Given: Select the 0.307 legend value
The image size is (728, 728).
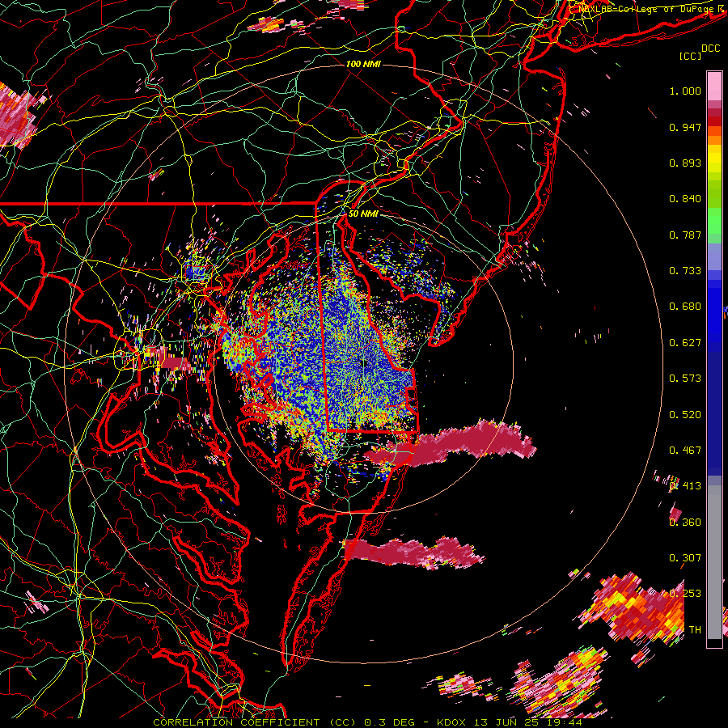Looking at the screenshot, I should pos(685,558).
